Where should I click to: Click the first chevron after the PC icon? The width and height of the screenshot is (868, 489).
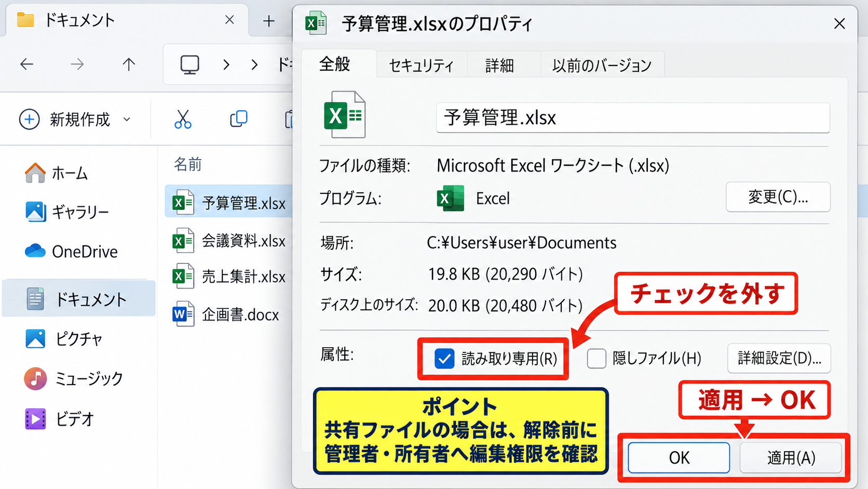[226, 65]
